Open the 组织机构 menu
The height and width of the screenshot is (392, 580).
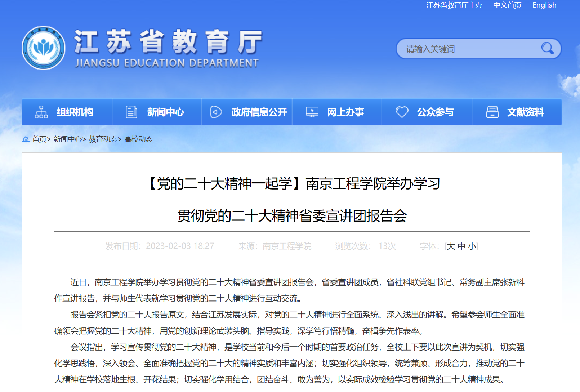pos(75,112)
